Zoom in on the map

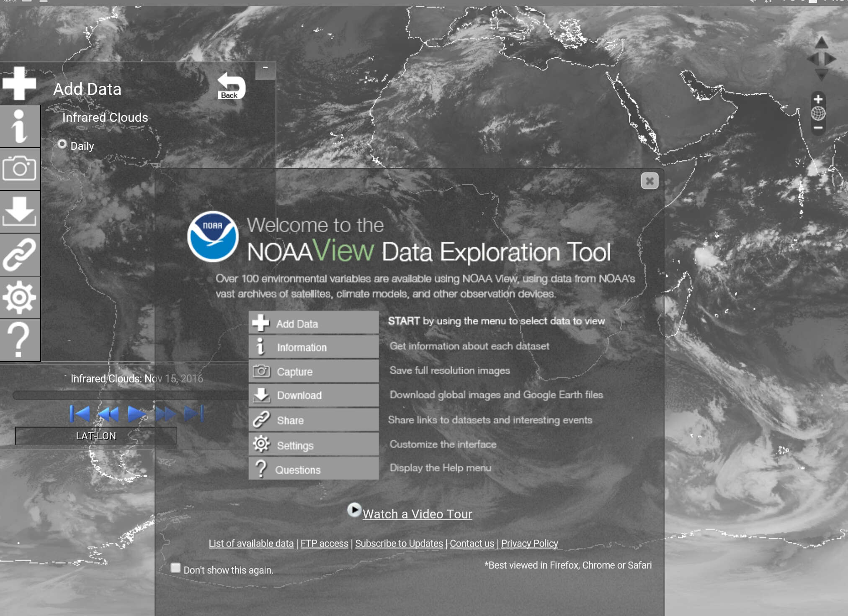click(818, 100)
